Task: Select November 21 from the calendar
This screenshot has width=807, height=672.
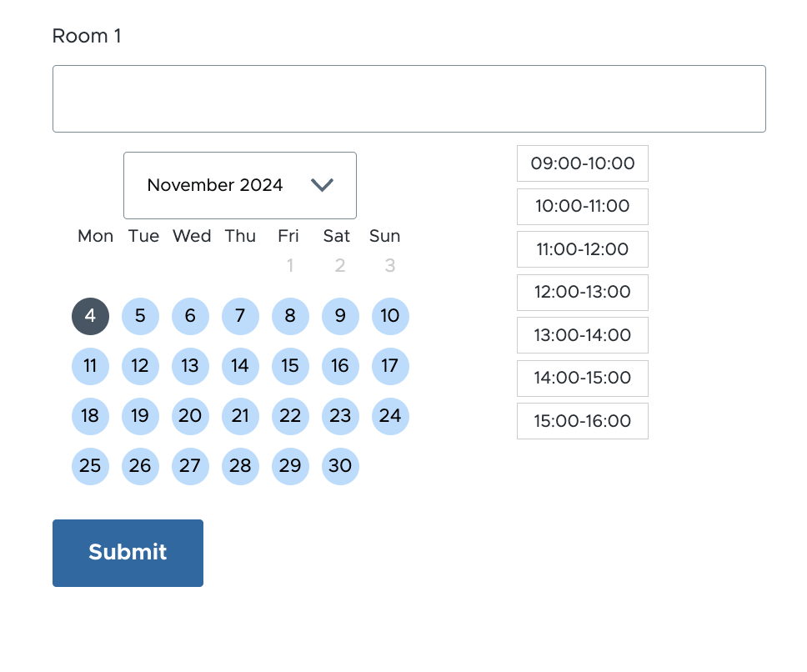Action: click(x=240, y=416)
